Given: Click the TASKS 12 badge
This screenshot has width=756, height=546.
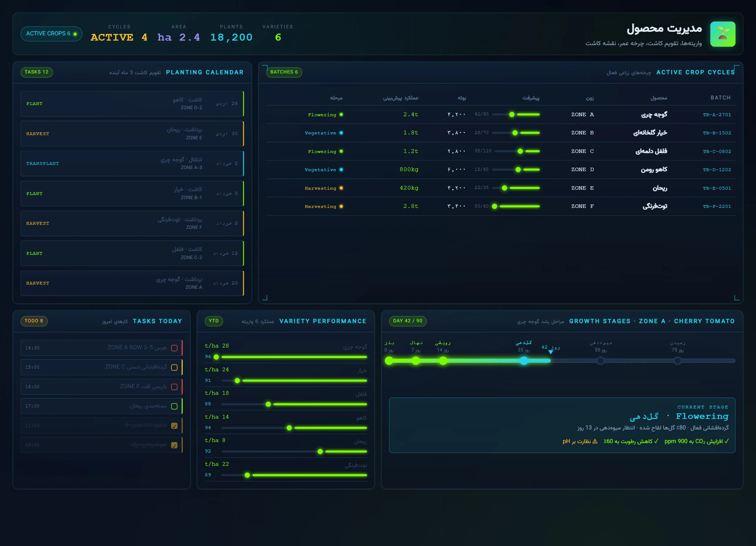Looking at the screenshot, I should pos(37,72).
